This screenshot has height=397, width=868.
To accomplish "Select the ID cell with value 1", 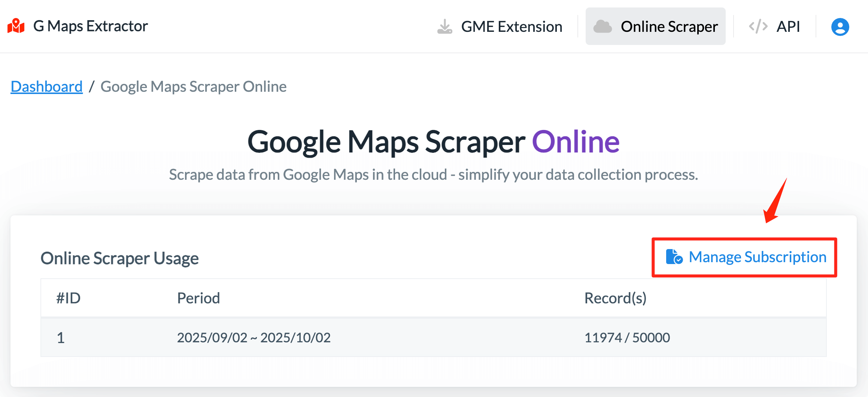I will (61, 337).
